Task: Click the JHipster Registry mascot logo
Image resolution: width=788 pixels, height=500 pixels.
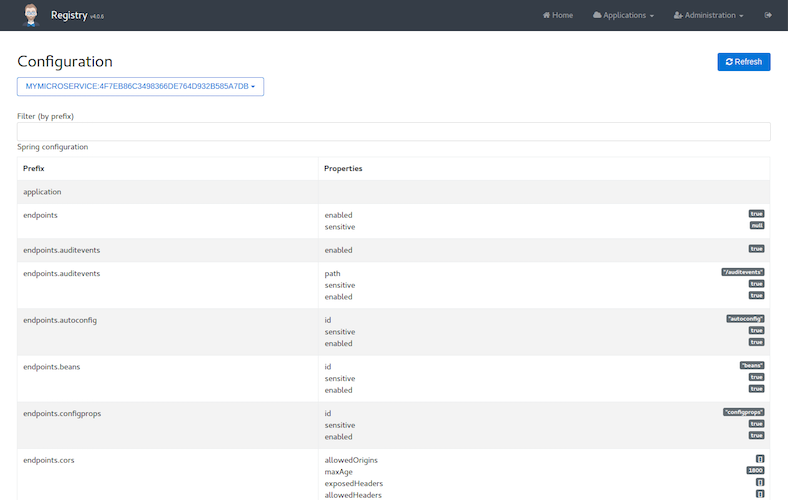Action: coord(30,15)
